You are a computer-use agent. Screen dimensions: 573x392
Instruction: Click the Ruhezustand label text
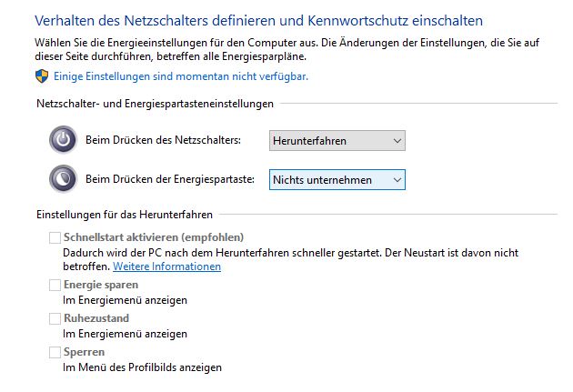pos(96,318)
